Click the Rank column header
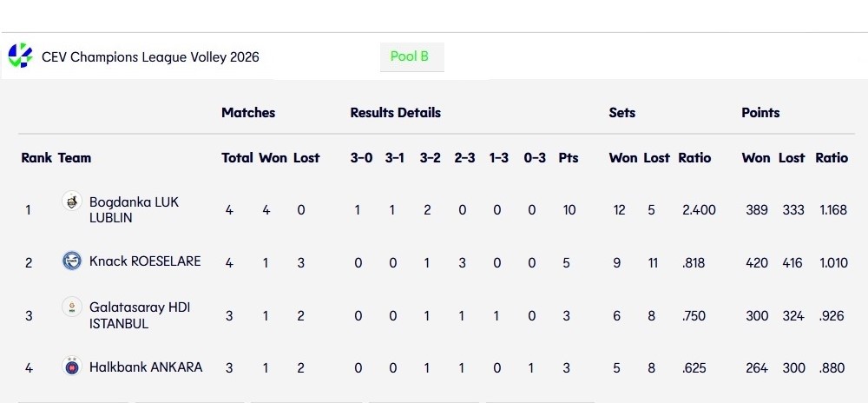Screen dimensions: 868x403 coord(36,158)
